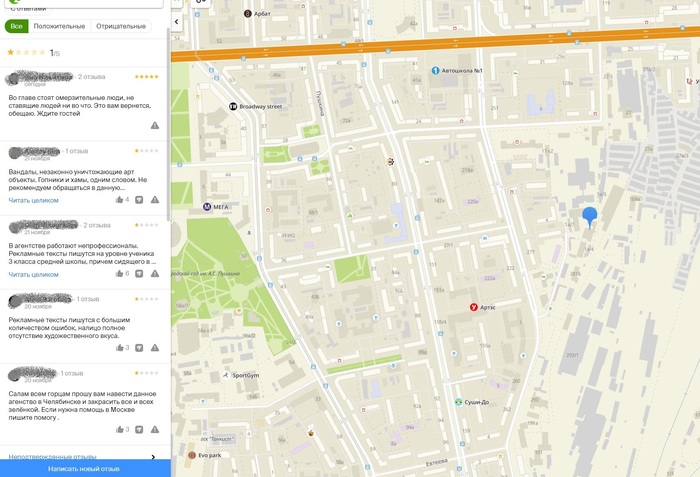Like the review about 'Вандалы' with 4 likes

(x=119, y=199)
